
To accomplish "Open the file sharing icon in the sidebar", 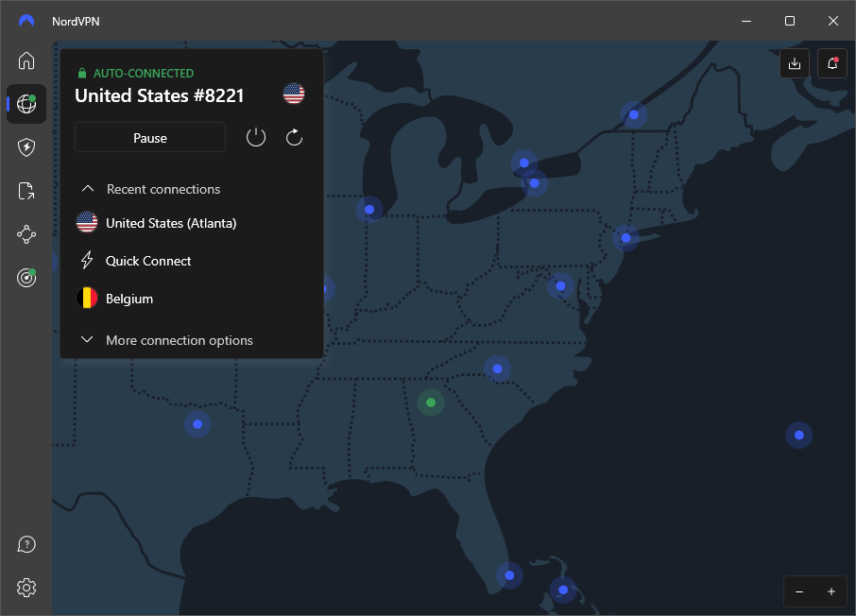I will [x=26, y=191].
